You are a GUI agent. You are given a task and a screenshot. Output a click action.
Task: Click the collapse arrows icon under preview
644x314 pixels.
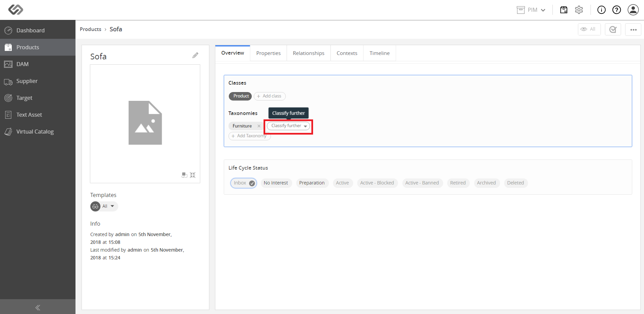pyautogui.click(x=192, y=175)
